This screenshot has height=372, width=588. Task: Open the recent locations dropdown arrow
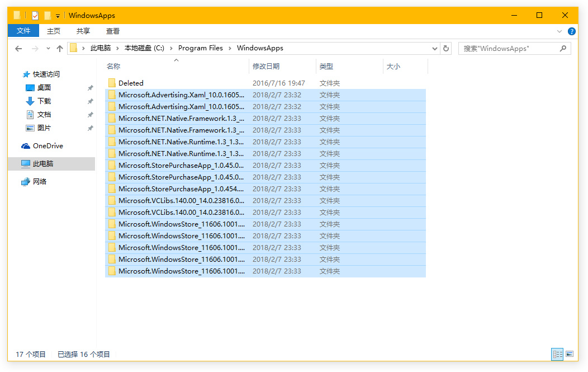[48, 49]
